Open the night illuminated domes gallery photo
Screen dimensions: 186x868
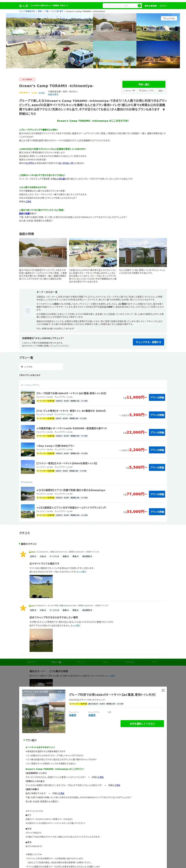pyautogui.click(x=158, y=55)
